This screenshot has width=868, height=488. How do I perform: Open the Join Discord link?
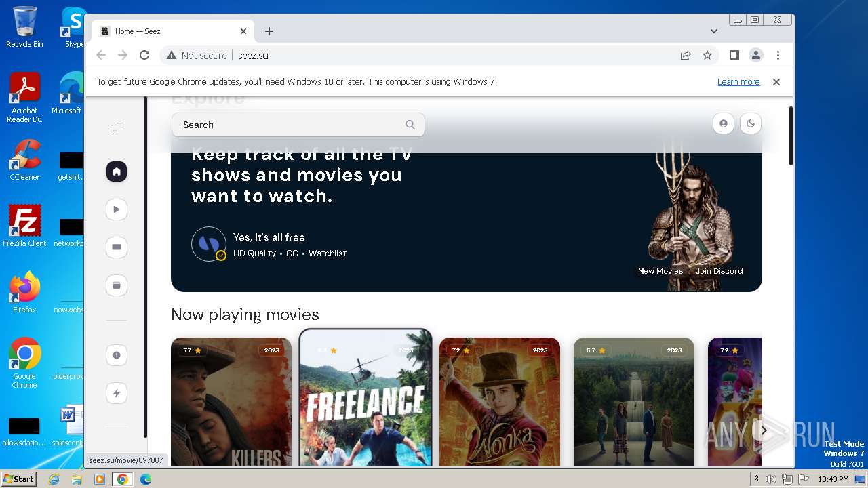coord(719,271)
